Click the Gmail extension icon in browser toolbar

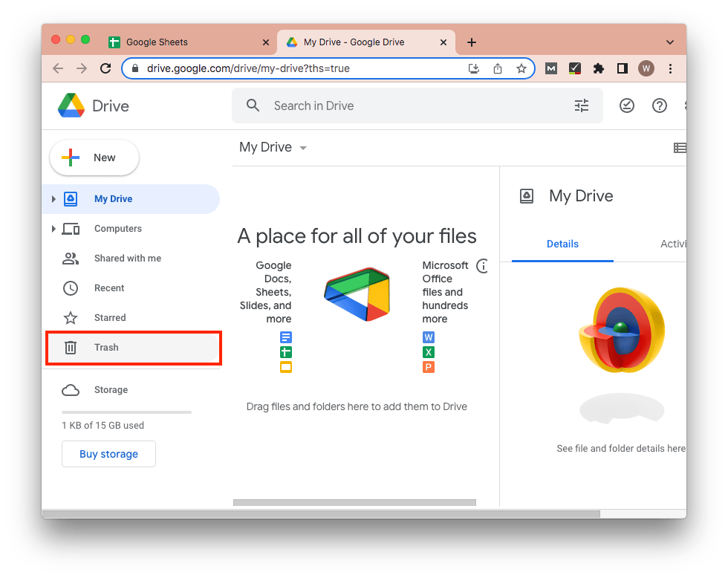(550, 68)
